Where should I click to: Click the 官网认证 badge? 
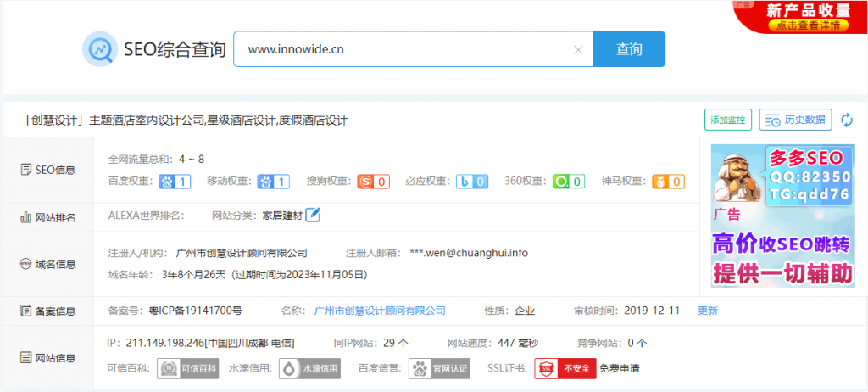point(440,369)
